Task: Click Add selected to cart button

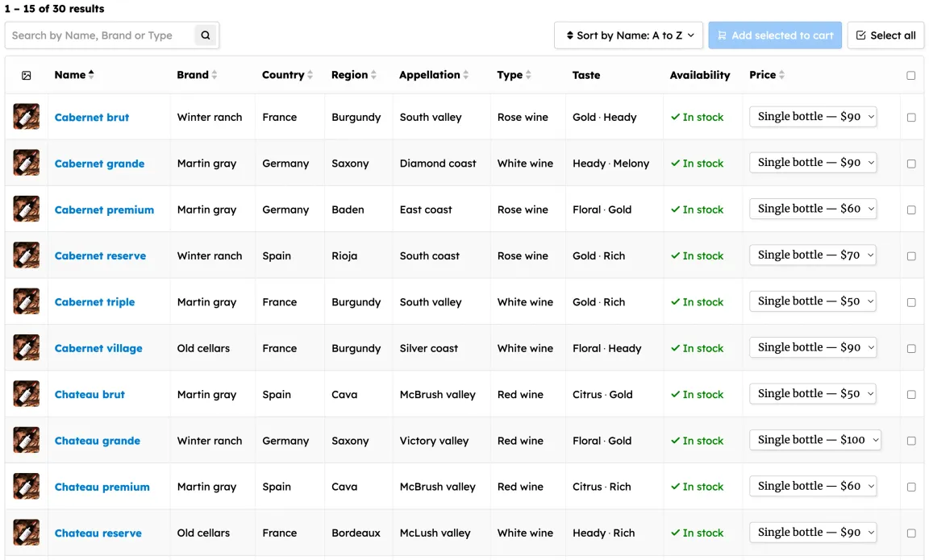Action: coord(775,35)
